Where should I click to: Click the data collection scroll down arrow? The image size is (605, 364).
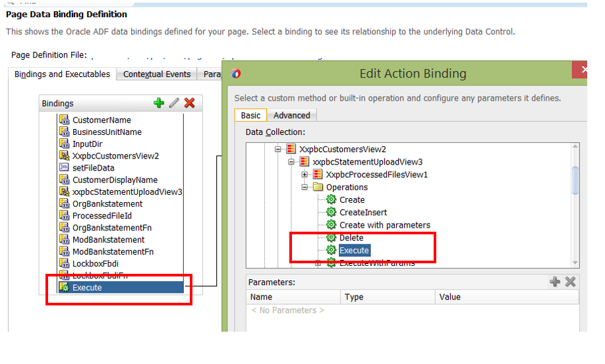coord(575,263)
